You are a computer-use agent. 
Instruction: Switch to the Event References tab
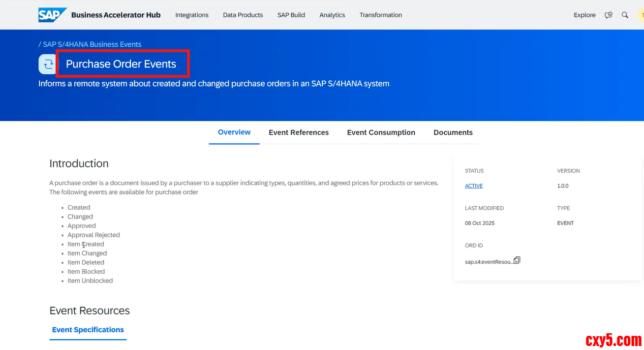[x=299, y=133]
